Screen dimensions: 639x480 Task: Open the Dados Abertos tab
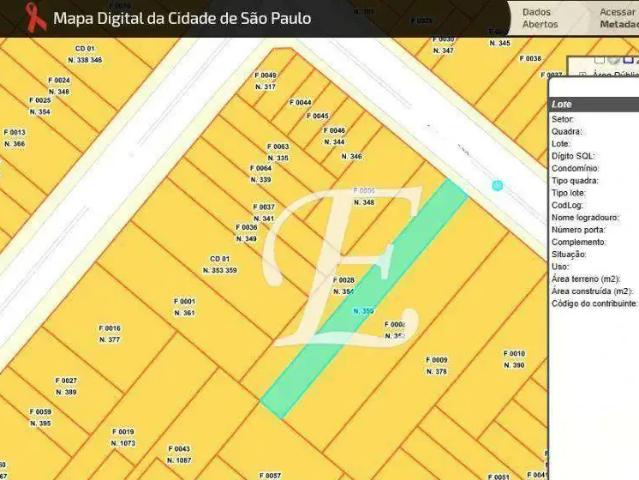[x=540, y=18]
